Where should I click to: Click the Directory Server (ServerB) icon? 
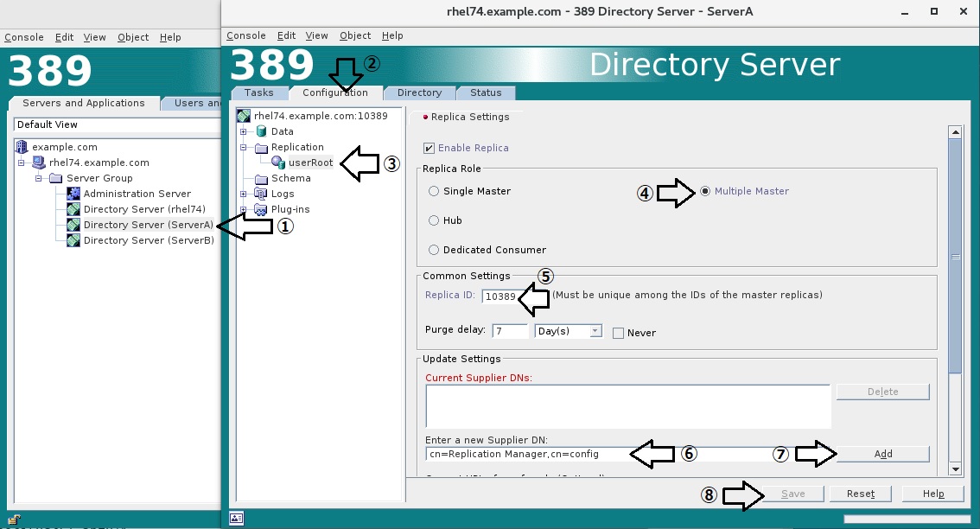(73, 239)
